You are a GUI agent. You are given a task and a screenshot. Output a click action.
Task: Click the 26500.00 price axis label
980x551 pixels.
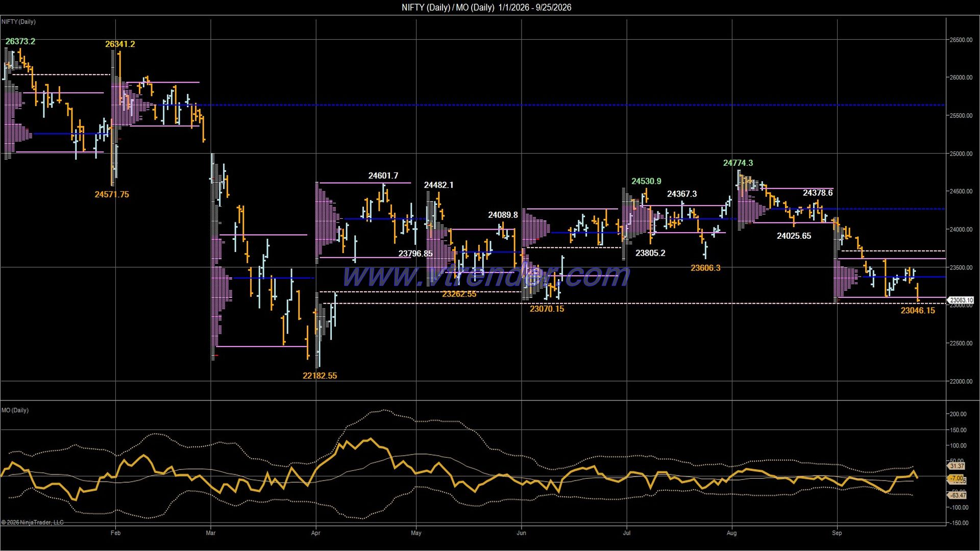pos(961,40)
